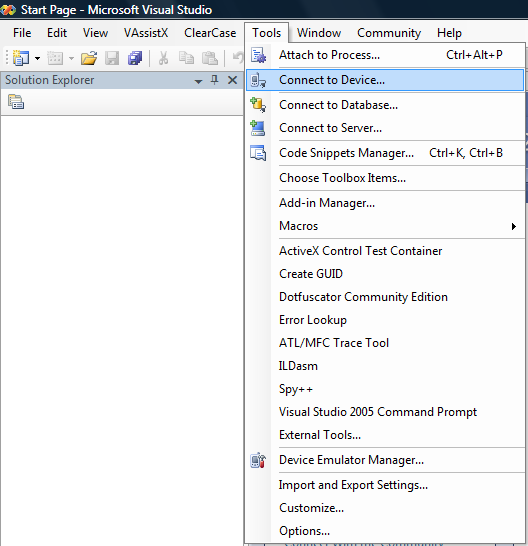Open the VAssistX menu
This screenshot has width=528, height=546.
(146, 33)
